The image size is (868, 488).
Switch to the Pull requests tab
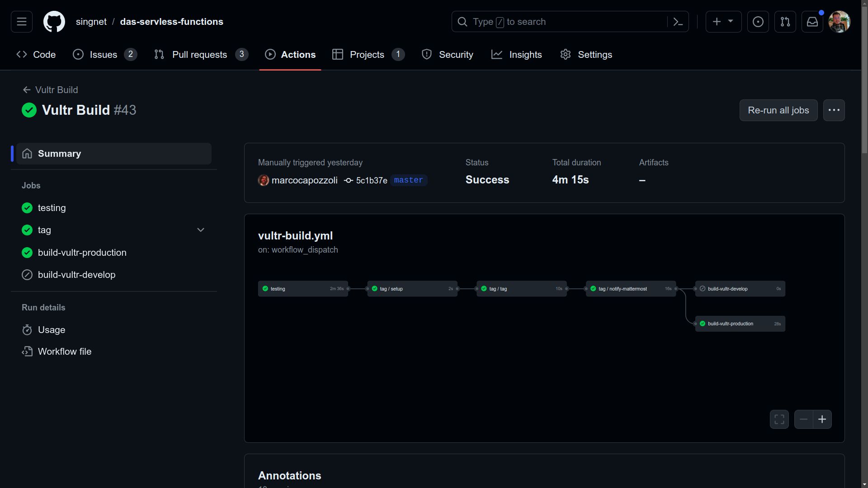(x=201, y=55)
